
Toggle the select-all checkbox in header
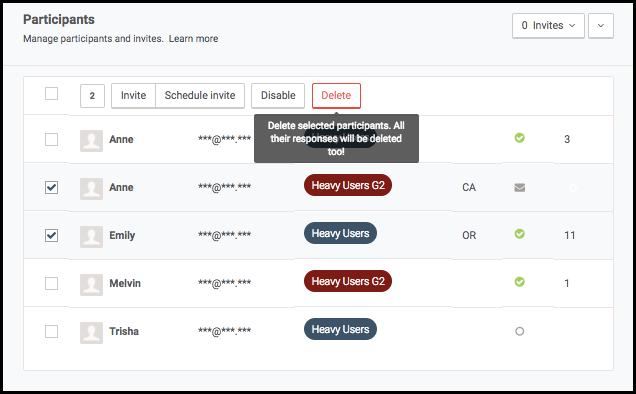tap(52, 94)
